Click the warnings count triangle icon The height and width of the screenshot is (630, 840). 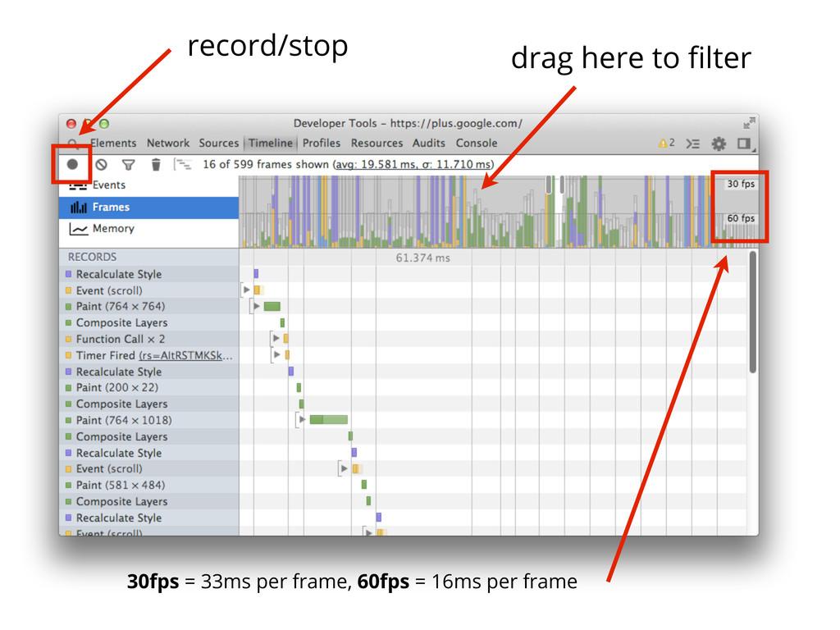click(663, 144)
